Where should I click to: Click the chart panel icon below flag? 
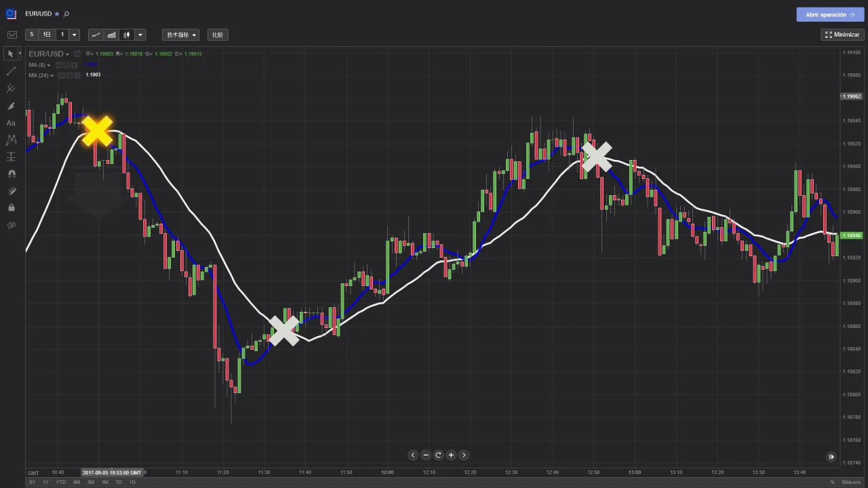click(12, 35)
